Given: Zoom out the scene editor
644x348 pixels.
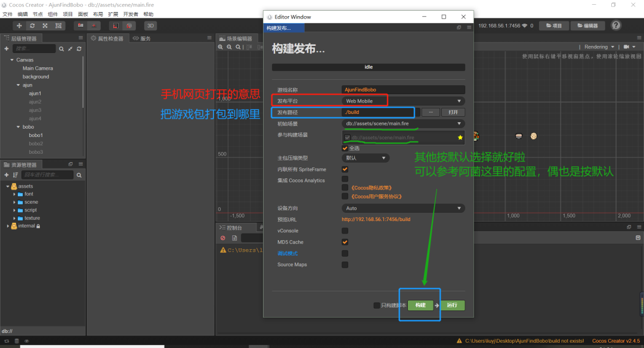Looking at the screenshot, I should coord(229,47).
